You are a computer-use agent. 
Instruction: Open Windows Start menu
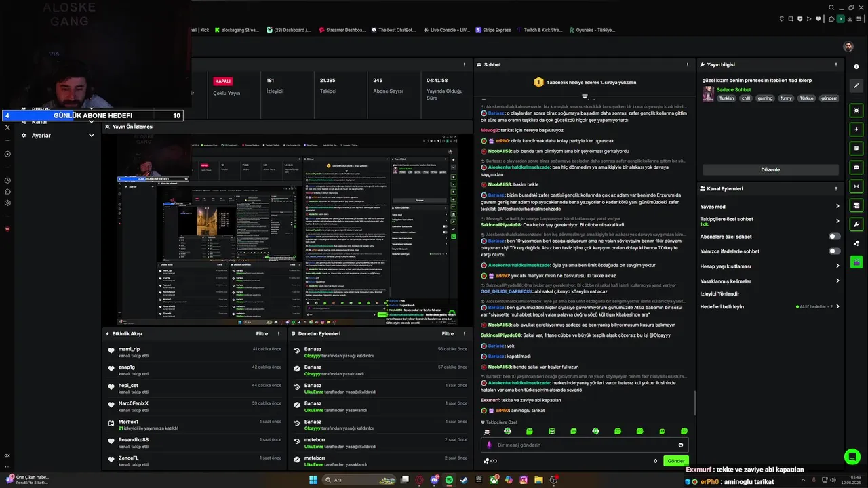point(313,480)
